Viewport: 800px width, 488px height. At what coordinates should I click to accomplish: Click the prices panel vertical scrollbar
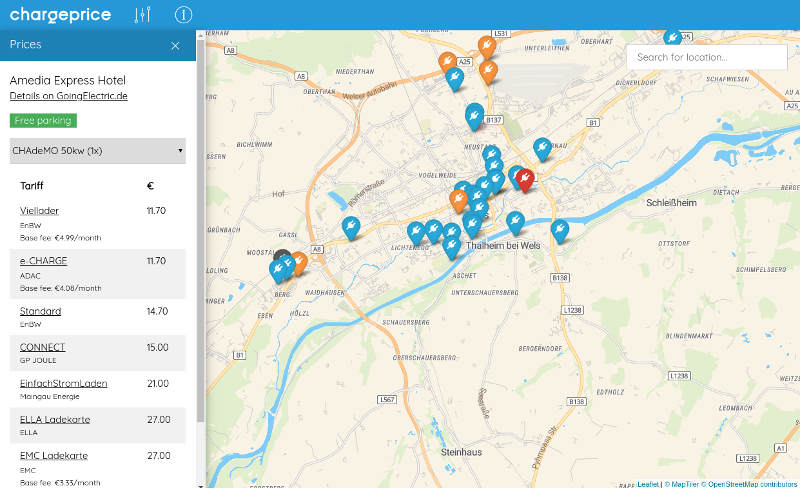tap(201, 230)
